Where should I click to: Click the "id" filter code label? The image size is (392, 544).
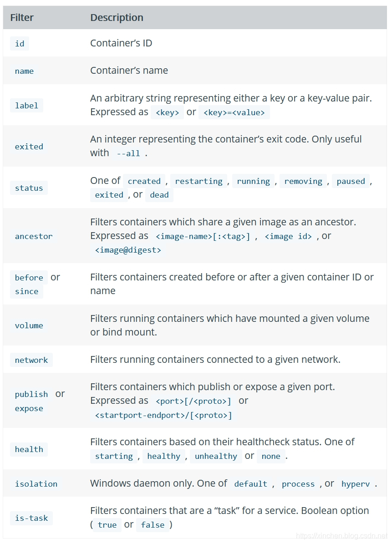pyautogui.click(x=20, y=44)
